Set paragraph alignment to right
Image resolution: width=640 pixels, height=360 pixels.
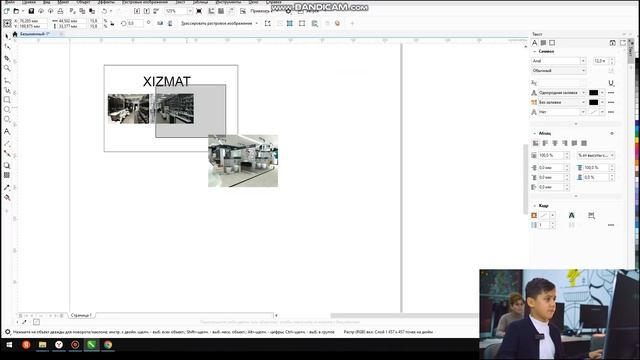click(565, 143)
